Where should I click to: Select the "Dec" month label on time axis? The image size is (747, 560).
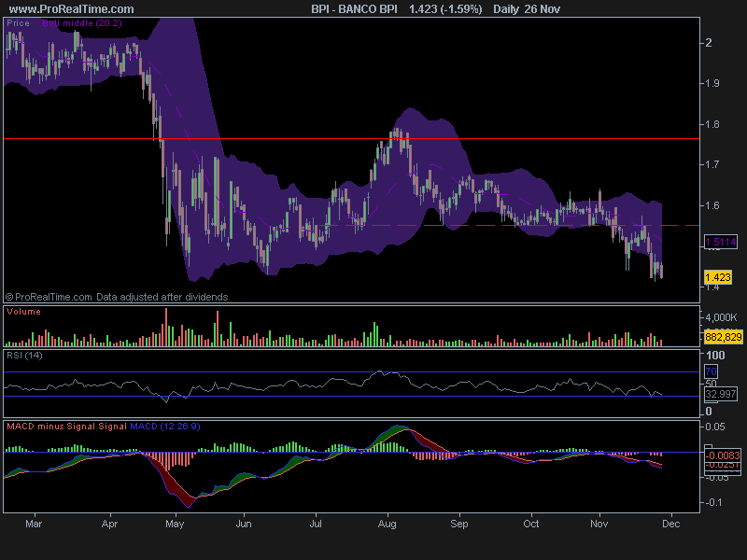tap(671, 524)
